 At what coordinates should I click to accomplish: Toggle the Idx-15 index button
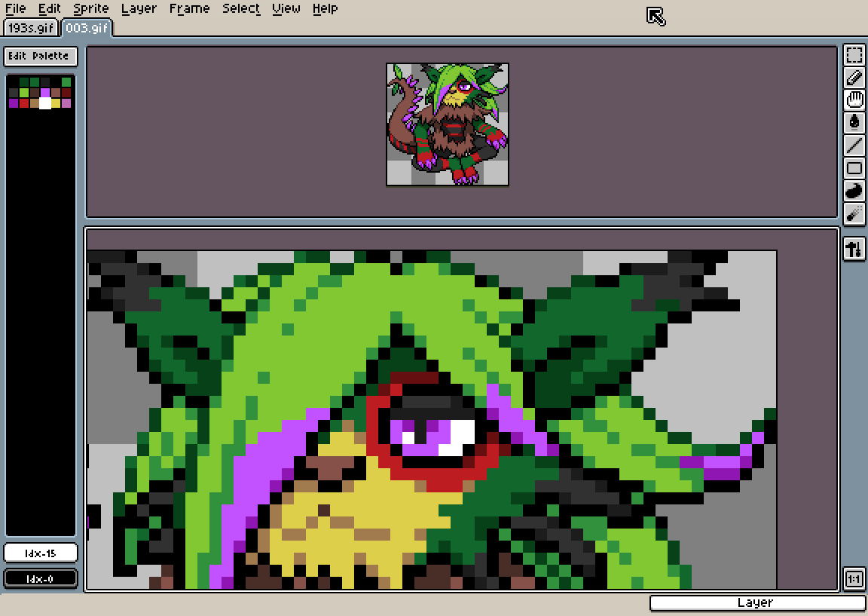40,552
